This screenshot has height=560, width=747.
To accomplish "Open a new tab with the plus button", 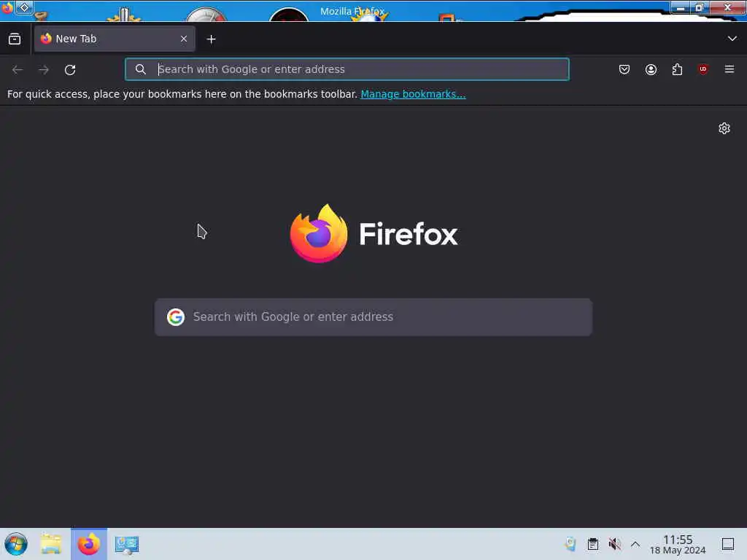I will (x=211, y=39).
